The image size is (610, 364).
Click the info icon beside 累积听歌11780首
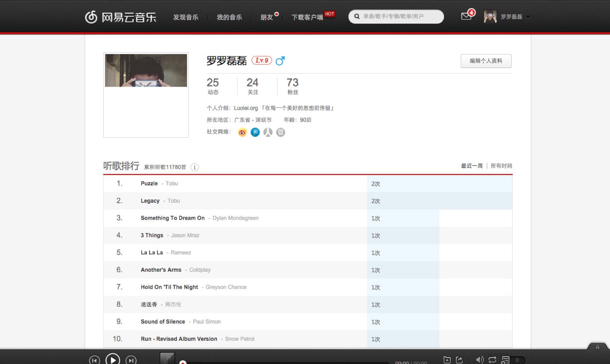click(195, 167)
